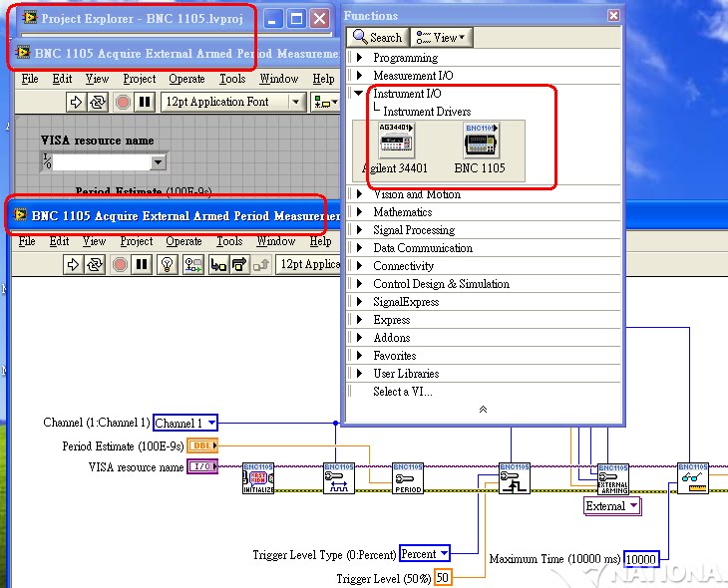Select BNC1105 configure measurement VI node
This screenshot has width=728, height=588.
pyautogui.click(x=339, y=478)
